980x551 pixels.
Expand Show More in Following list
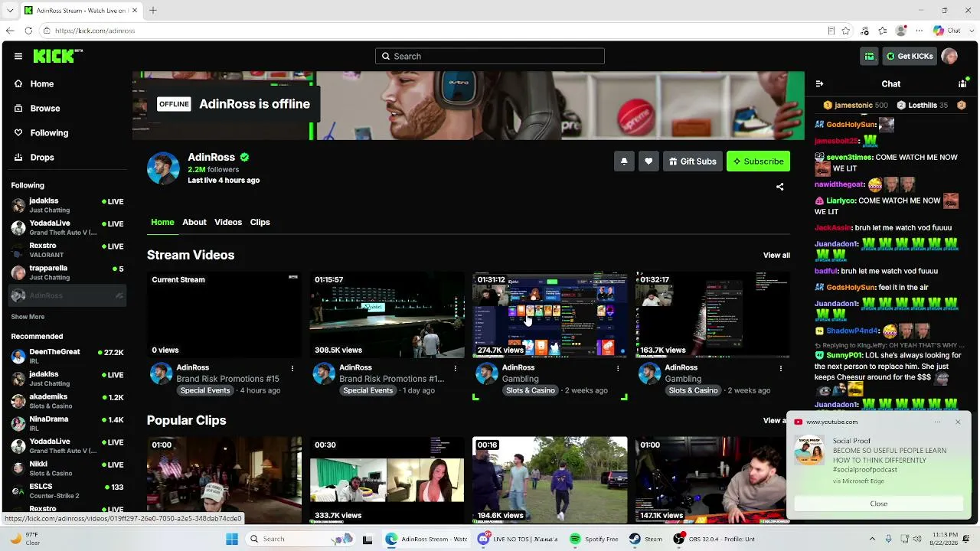tap(28, 317)
